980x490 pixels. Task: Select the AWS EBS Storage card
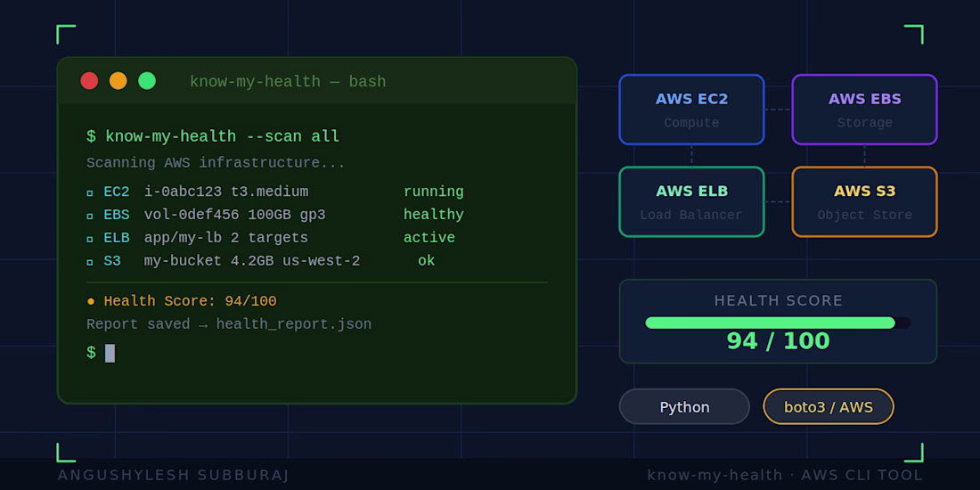tap(864, 110)
